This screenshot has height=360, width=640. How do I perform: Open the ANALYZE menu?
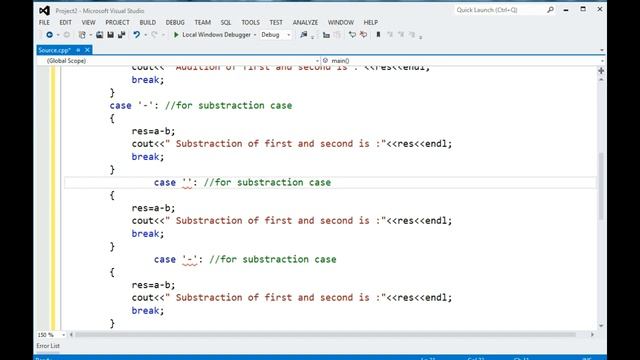pos(305,22)
